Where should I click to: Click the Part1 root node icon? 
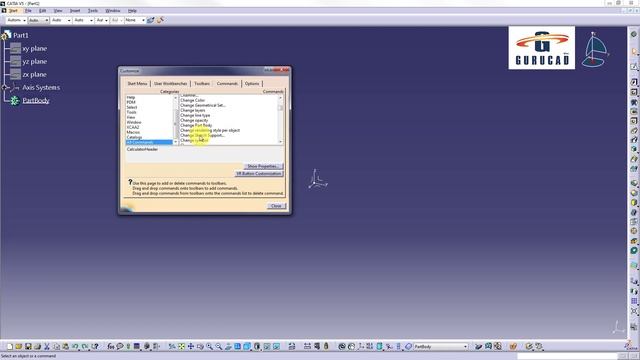click(6, 35)
